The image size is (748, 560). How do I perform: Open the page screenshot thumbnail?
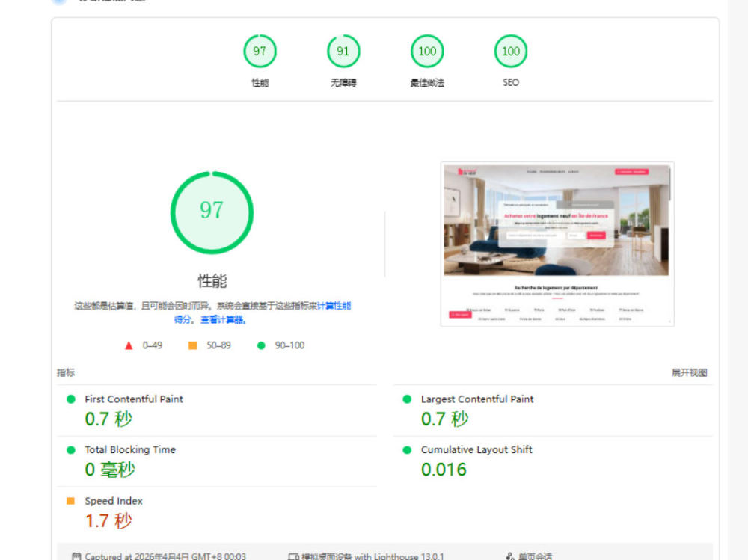pos(557,244)
